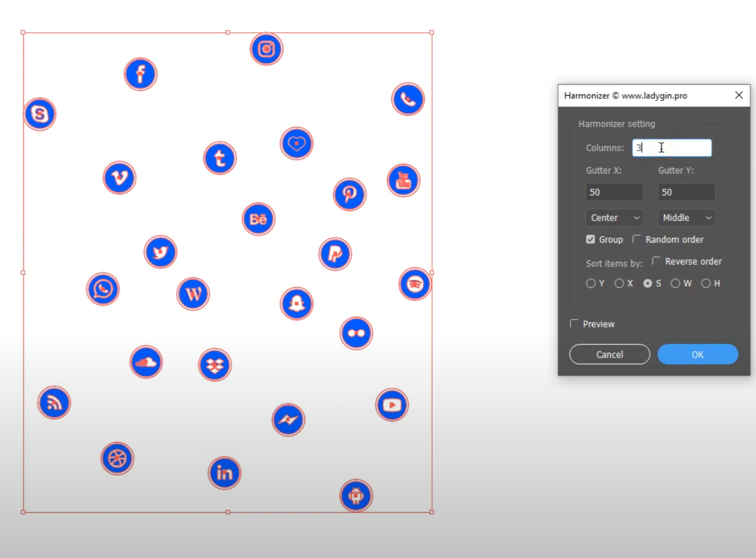Open the Middle alignment dropdown
This screenshot has height=558, width=756.
point(686,217)
